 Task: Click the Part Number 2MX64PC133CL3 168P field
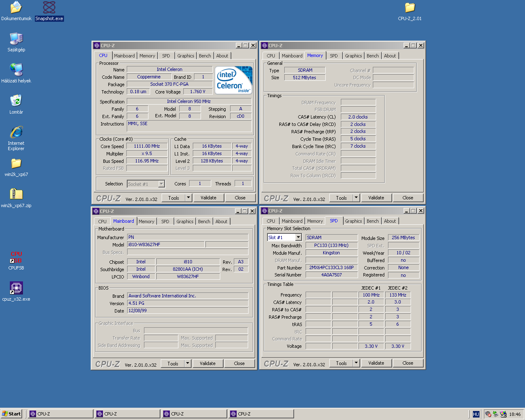click(331, 267)
